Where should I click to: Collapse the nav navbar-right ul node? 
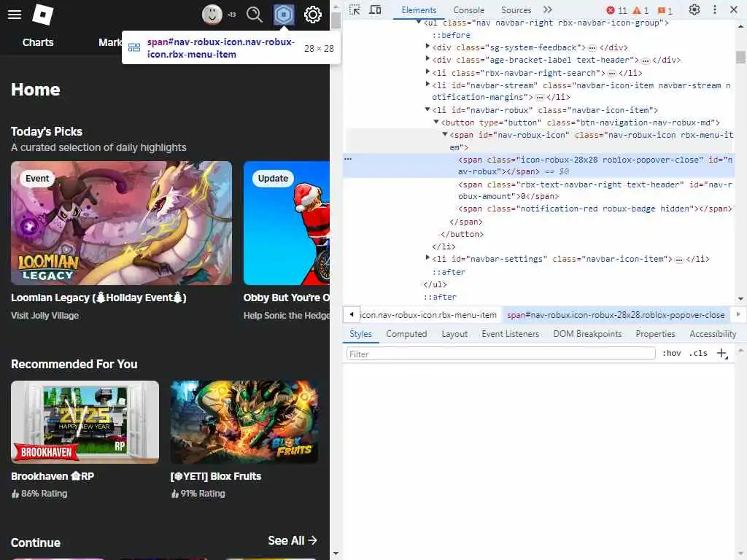(x=419, y=22)
